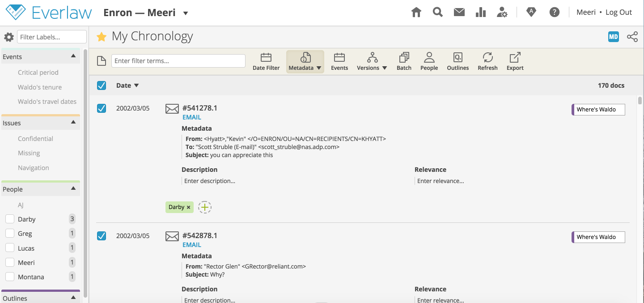The image size is (644, 303).
Task: Select the Missing issue label
Action: (29, 153)
